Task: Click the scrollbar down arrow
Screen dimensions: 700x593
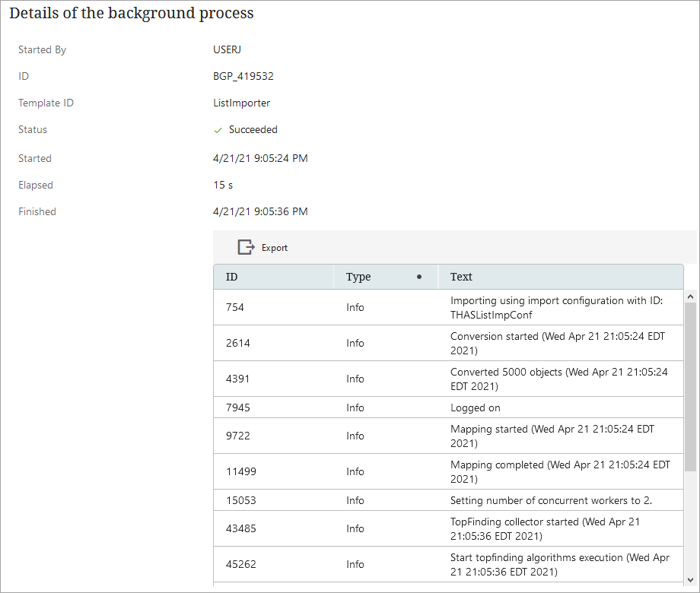Action: (x=690, y=578)
